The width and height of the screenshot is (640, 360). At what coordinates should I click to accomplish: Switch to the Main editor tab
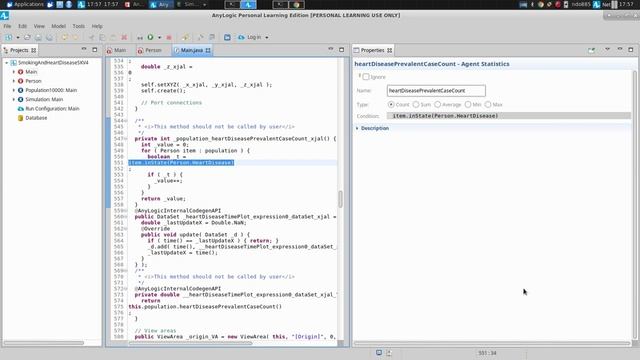(116, 50)
